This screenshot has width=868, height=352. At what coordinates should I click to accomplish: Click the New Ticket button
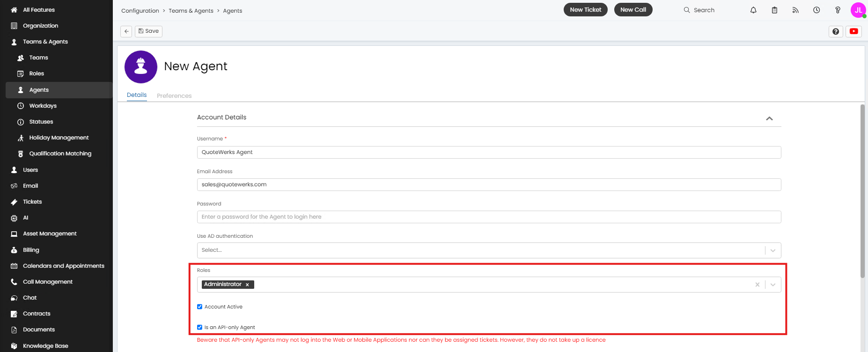point(585,10)
